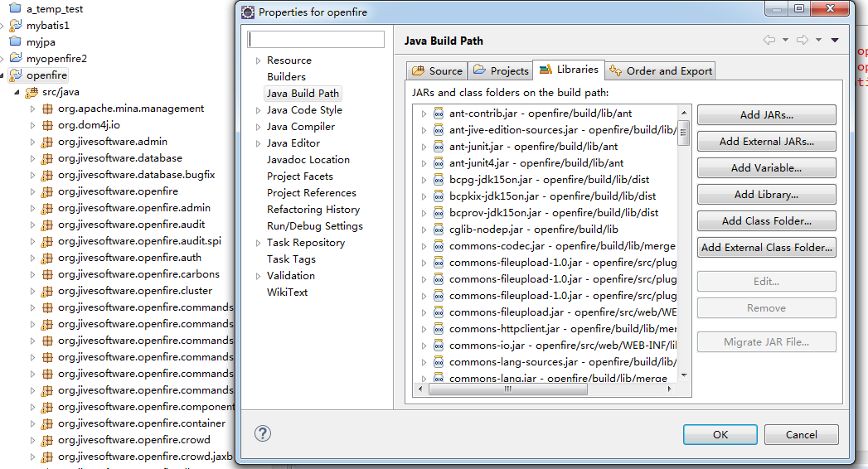Screen dimensions: 868x469
Task: Click the org.jivesoftware.admin package icon
Action: 47,142
